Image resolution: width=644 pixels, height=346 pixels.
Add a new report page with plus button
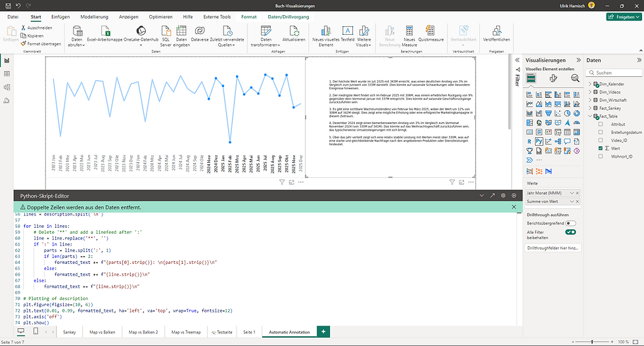point(323,332)
